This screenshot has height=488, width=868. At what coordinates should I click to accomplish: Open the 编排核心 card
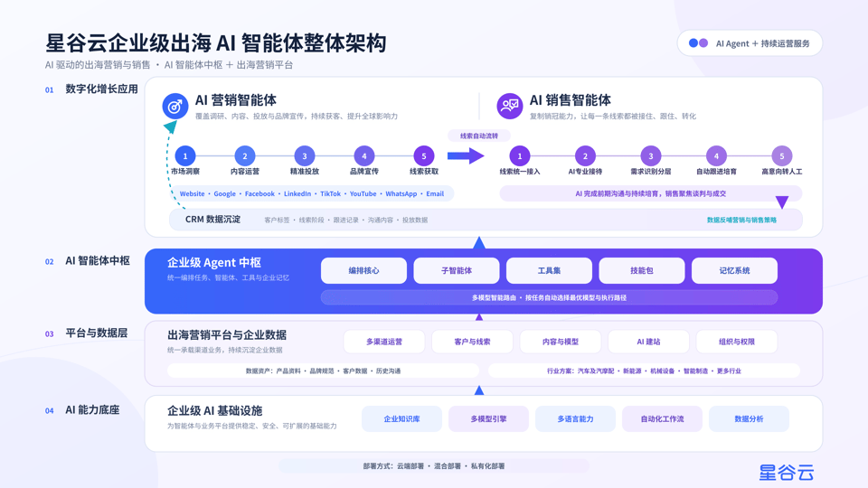click(363, 270)
